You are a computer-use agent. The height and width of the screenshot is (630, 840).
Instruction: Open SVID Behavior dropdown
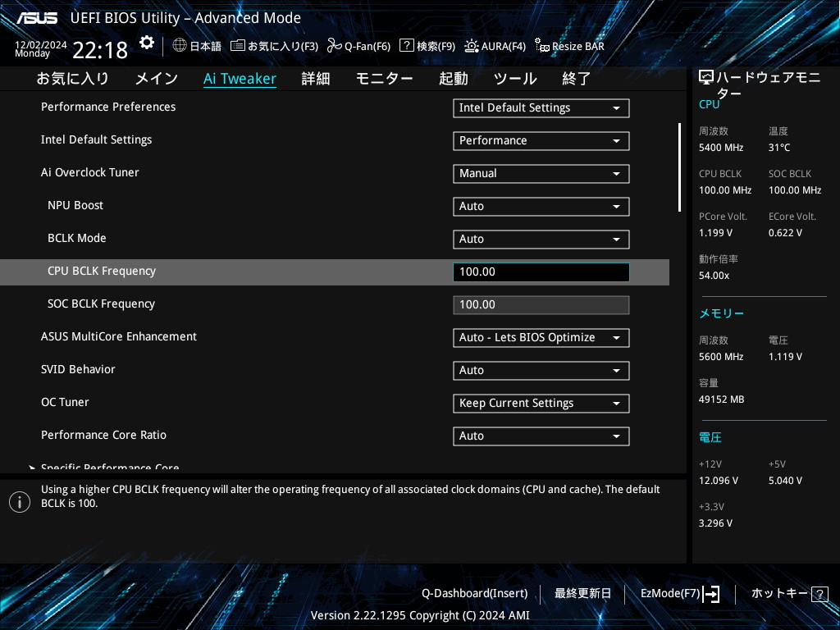pyautogui.click(x=541, y=370)
